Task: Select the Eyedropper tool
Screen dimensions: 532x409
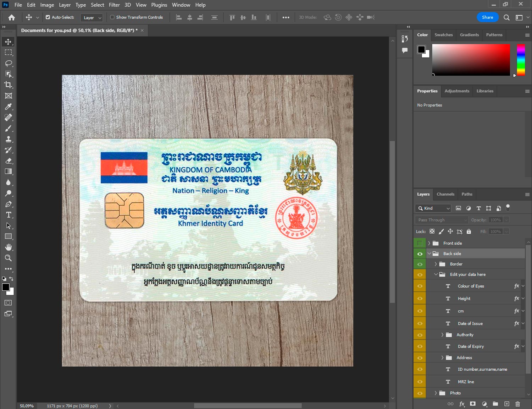Action: (8, 107)
